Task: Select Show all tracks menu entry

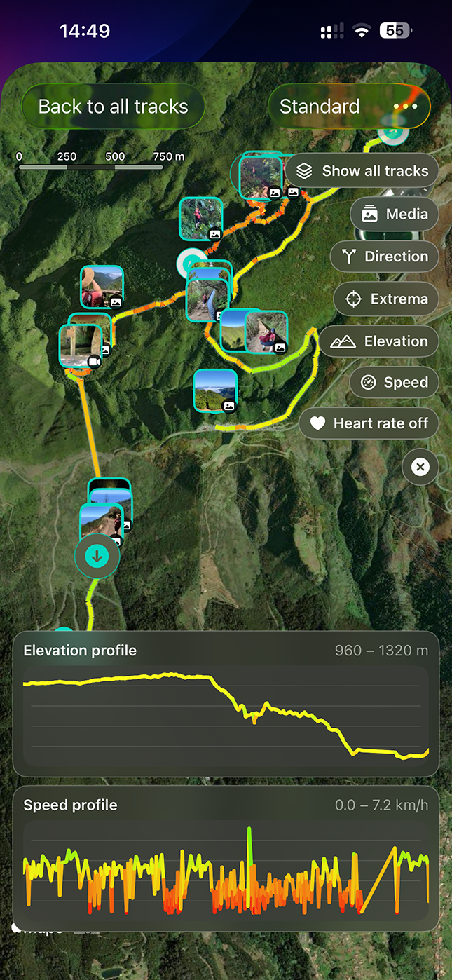Action: click(362, 171)
